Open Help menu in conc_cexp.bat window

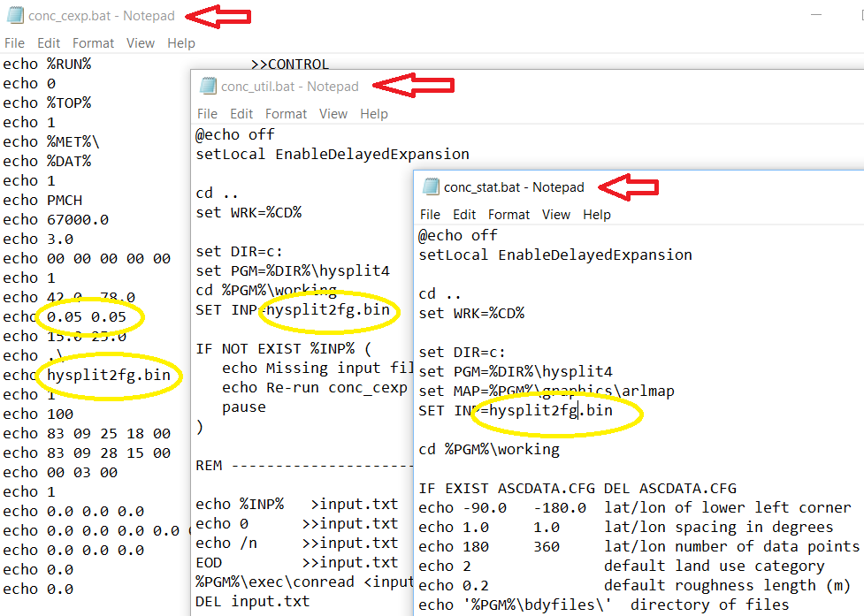(x=180, y=42)
